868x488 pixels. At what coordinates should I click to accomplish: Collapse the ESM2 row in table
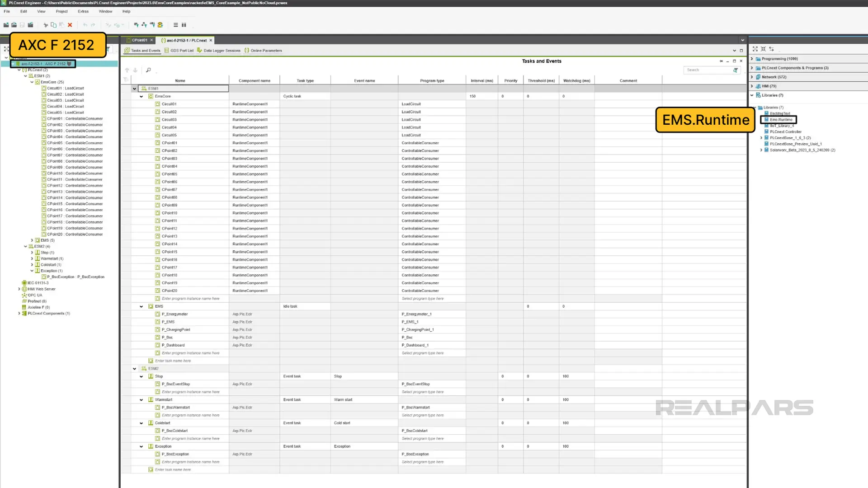(135, 369)
